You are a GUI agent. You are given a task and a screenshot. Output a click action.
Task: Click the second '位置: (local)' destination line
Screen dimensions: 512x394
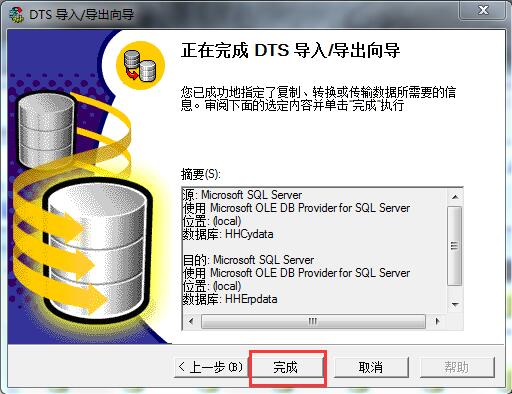click(x=211, y=286)
